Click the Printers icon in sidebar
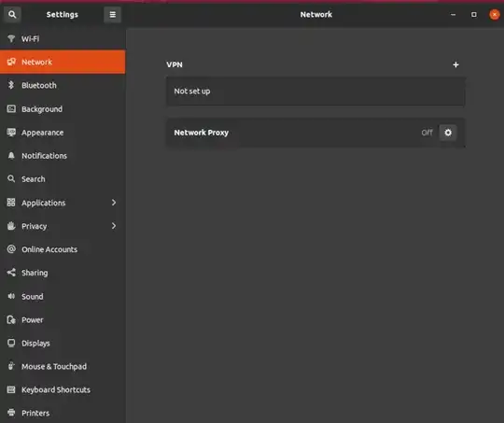 tap(11, 413)
